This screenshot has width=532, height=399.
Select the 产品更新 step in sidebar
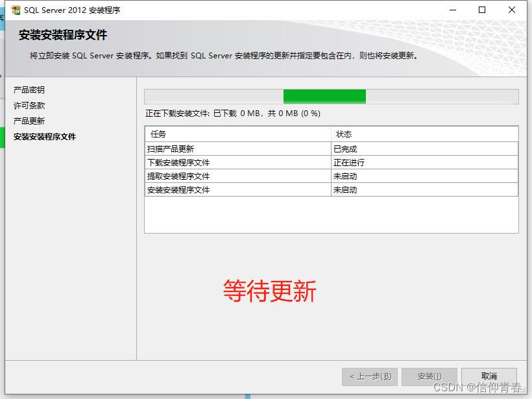point(29,121)
